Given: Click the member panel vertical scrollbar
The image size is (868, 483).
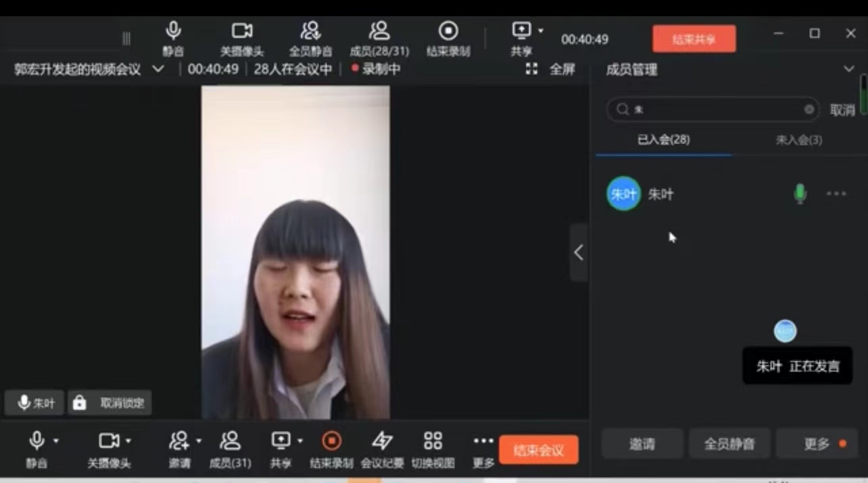Looking at the screenshot, I should click(863, 95).
